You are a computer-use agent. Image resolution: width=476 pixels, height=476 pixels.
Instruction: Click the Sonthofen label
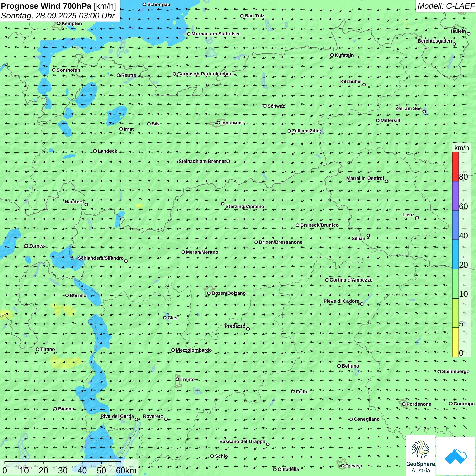tap(68, 70)
